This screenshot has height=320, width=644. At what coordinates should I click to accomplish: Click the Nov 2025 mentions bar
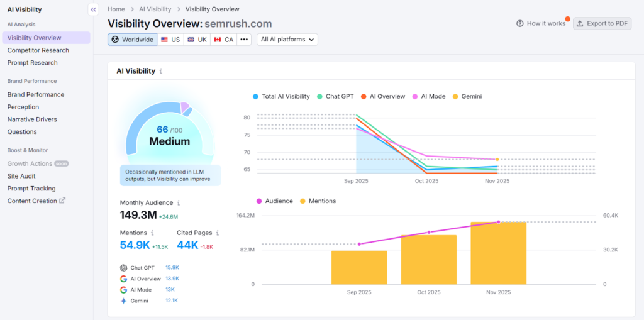click(498, 253)
